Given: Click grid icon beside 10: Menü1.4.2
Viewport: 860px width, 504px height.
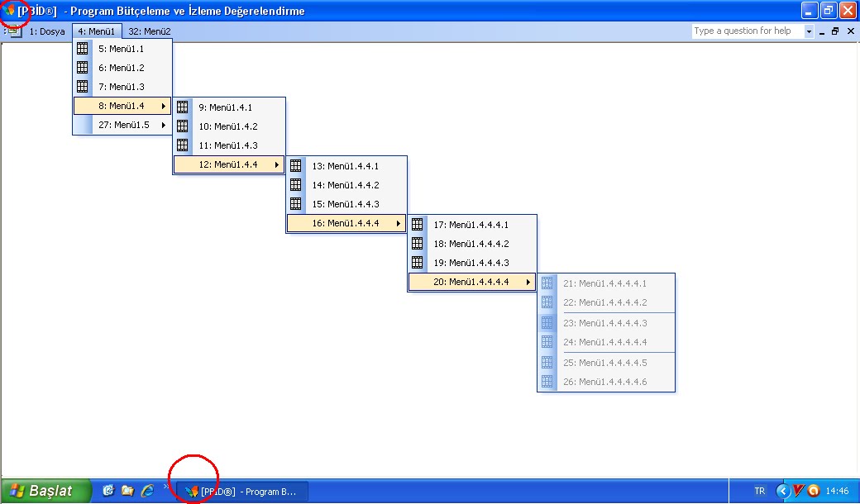Looking at the screenshot, I should coord(183,126).
